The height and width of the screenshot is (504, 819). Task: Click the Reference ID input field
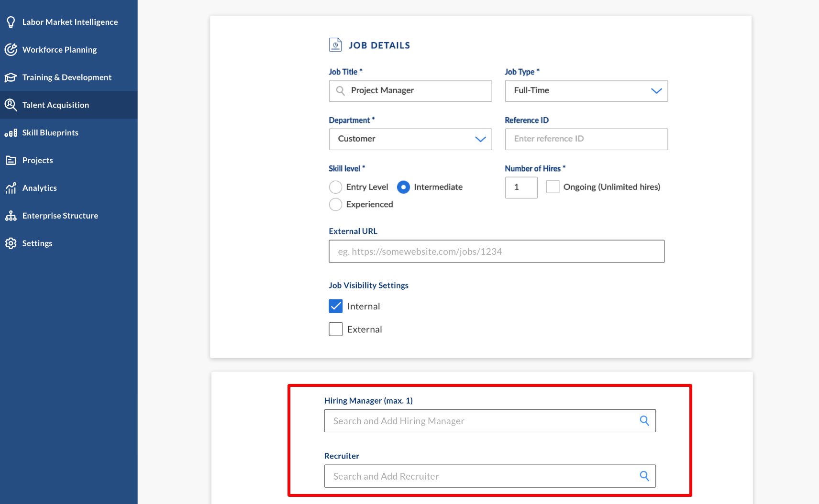pos(586,139)
